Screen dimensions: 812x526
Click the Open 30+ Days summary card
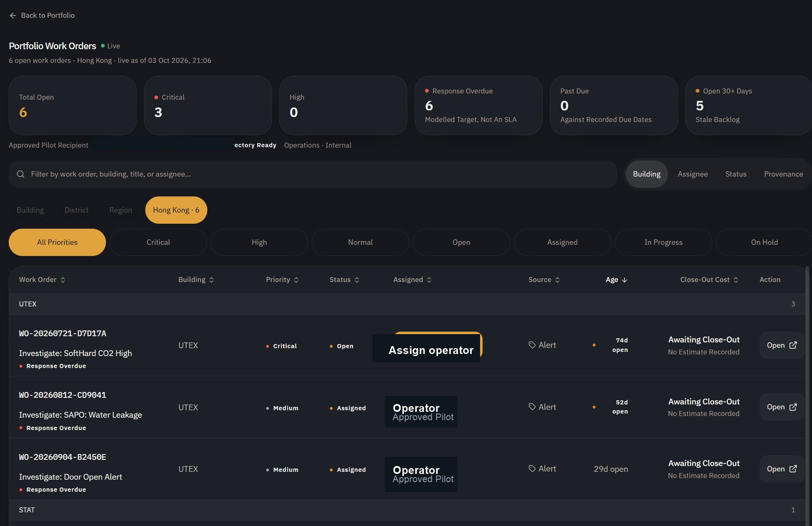click(x=749, y=105)
